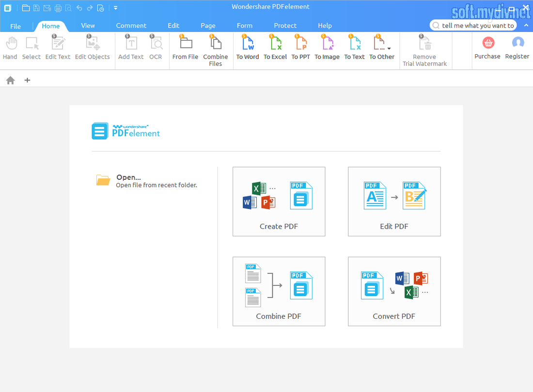Click the Combine PDF tile
Viewport: 533px width, 392px height.
click(279, 291)
